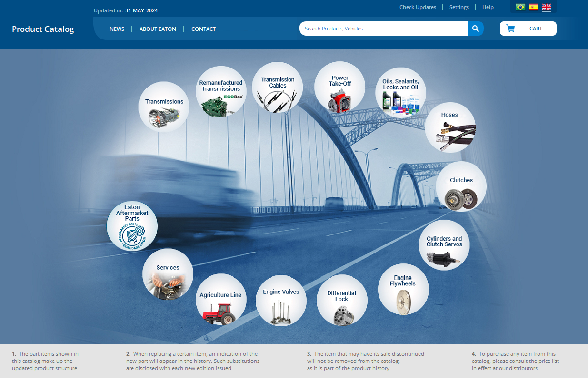Click Check Updates link

(418, 7)
